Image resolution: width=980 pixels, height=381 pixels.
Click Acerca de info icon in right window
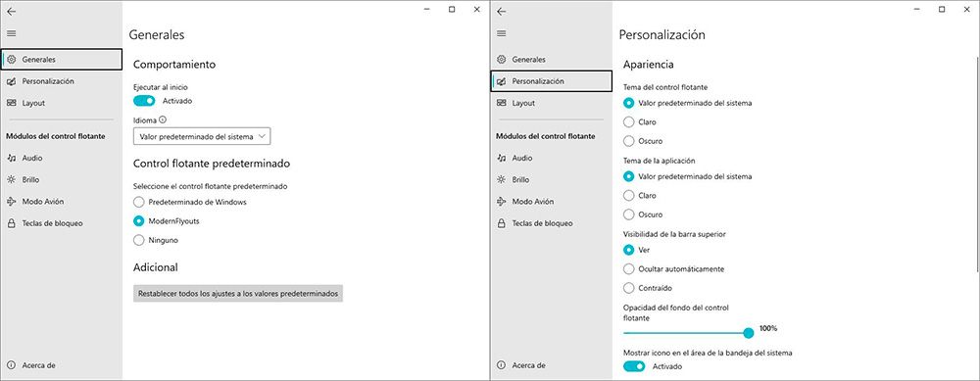click(x=501, y=365)
